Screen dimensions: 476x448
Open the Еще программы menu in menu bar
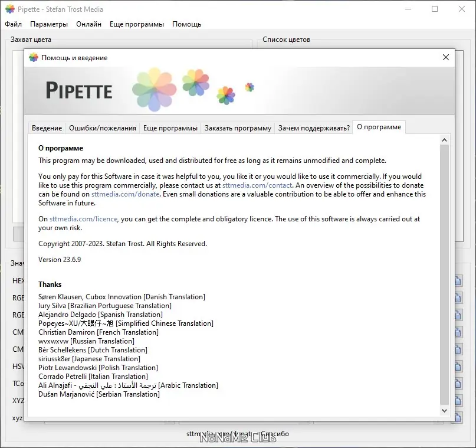click(x=137, y=24)
